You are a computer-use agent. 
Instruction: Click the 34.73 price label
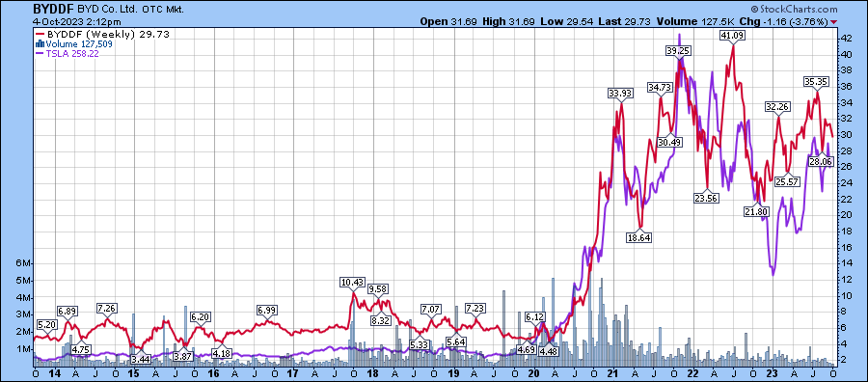[660, 88]
